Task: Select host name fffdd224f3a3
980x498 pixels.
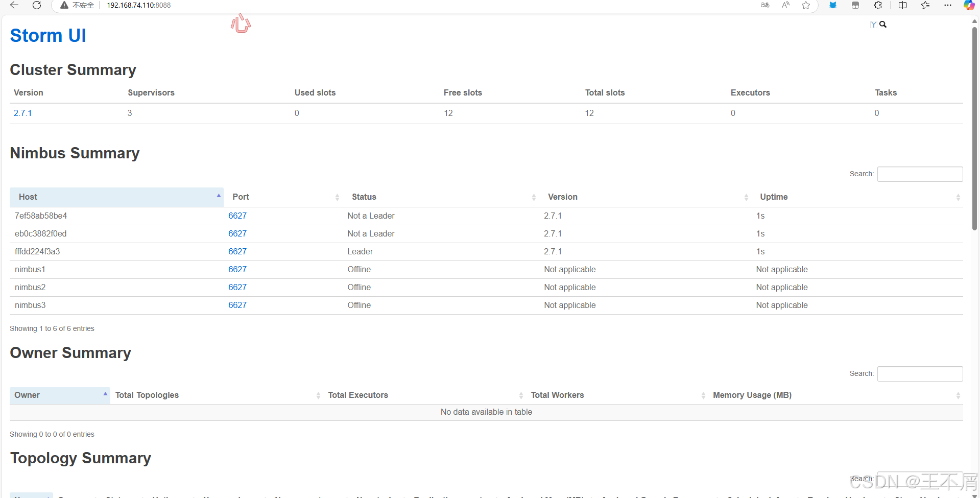Action: pyautogui.click(x=37, y=251)
